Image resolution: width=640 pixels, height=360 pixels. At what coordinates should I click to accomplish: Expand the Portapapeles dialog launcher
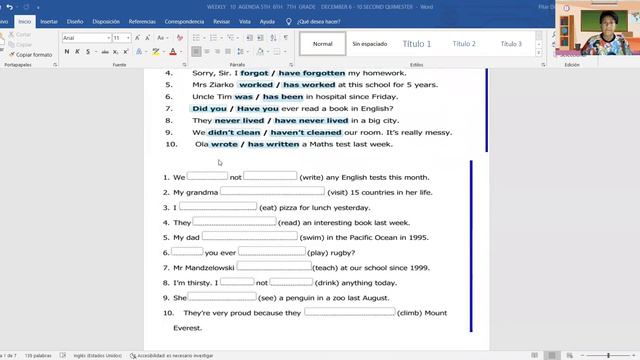point(55,64)
